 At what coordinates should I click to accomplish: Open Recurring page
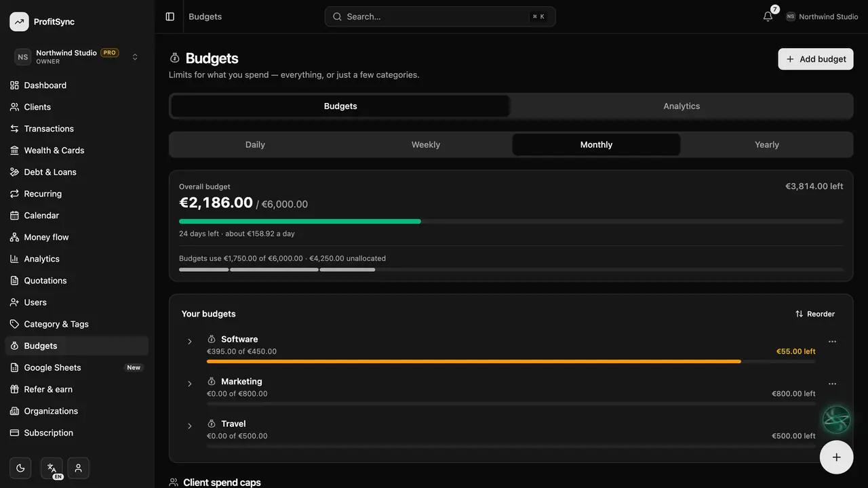(x=77, y=194)
